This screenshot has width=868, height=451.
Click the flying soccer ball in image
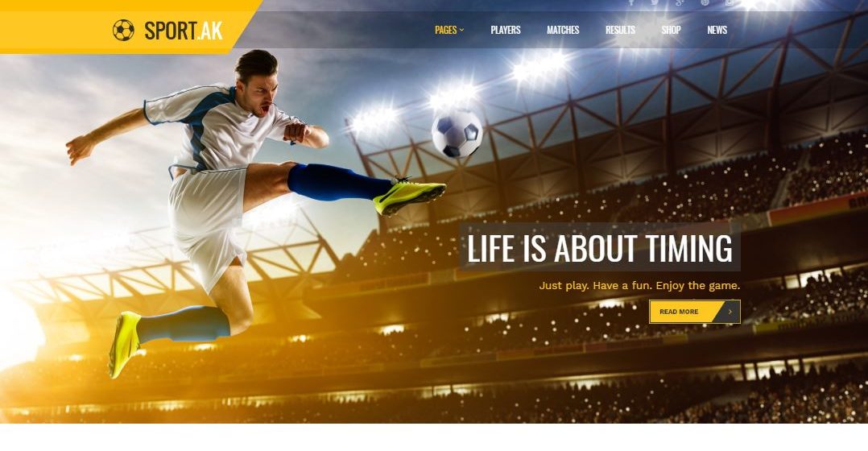(457, 134)
